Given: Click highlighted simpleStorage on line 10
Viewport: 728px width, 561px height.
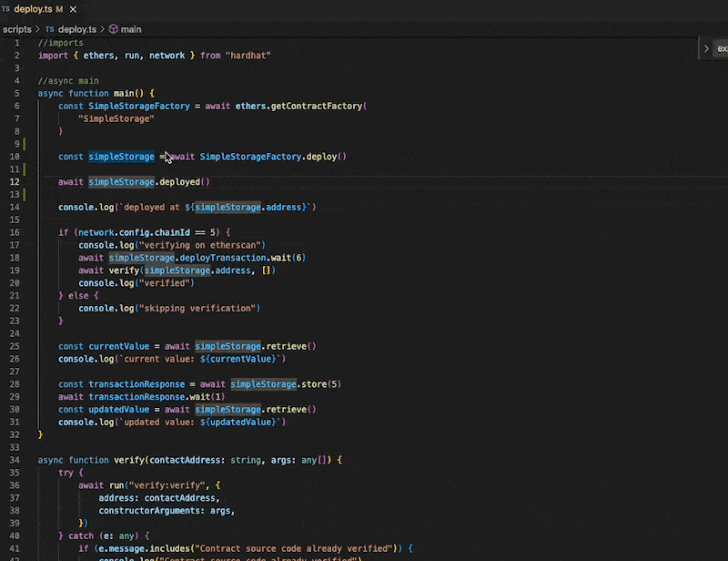Looking at the screenshot, I should [122, 157].
